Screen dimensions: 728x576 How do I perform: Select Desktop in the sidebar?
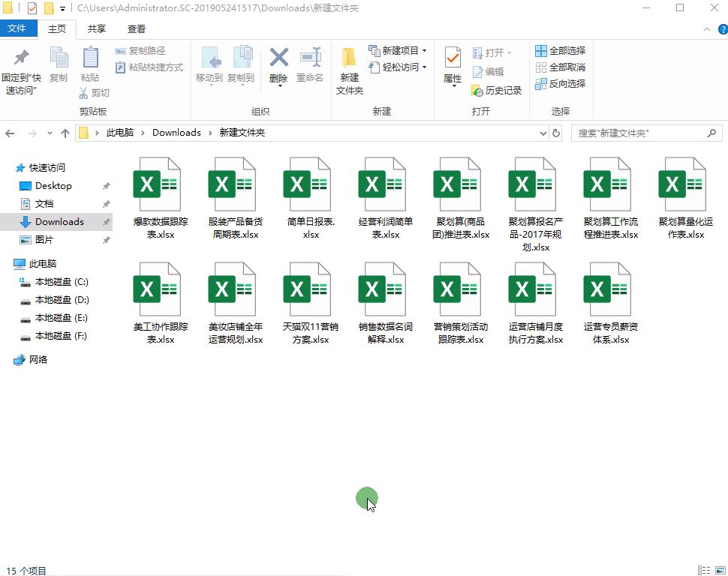click(x=53, y=186)
